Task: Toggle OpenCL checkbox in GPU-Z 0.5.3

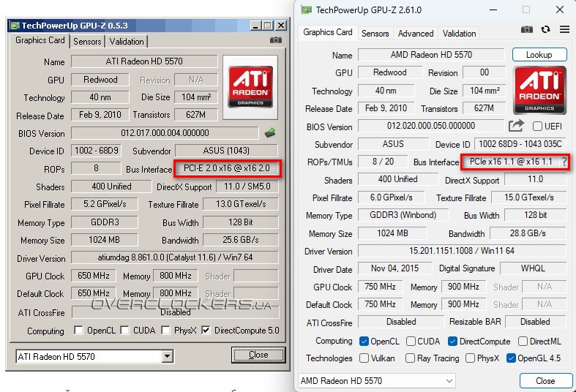Action: coord(78,330)
